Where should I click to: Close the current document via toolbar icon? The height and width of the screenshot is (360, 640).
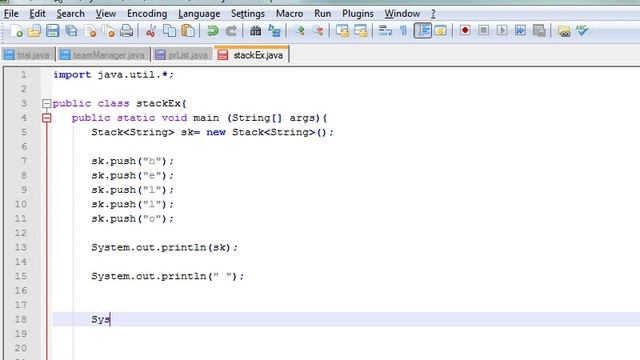click(90, 31)
